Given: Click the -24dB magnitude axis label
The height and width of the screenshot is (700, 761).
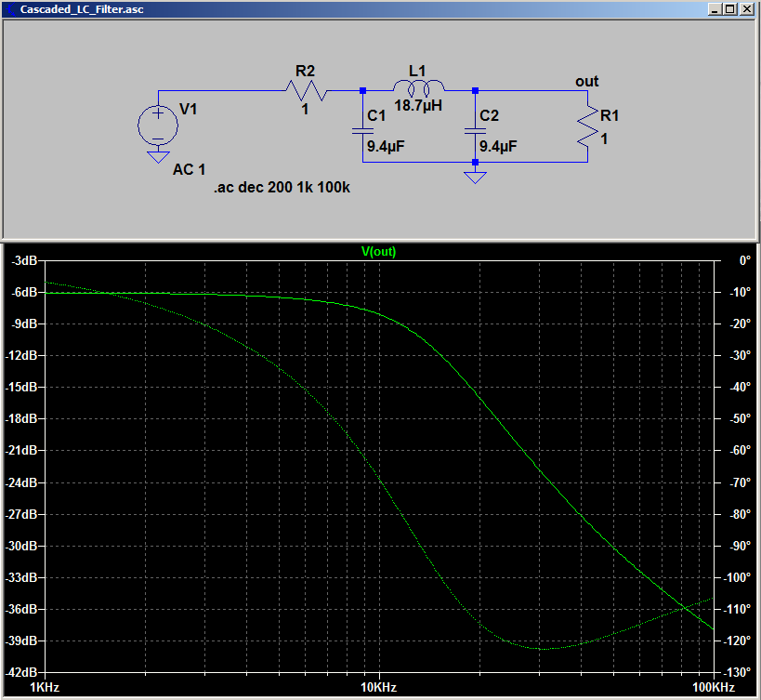Looking at the screenshot, I should pyautogui.click(x=21, y=482).
